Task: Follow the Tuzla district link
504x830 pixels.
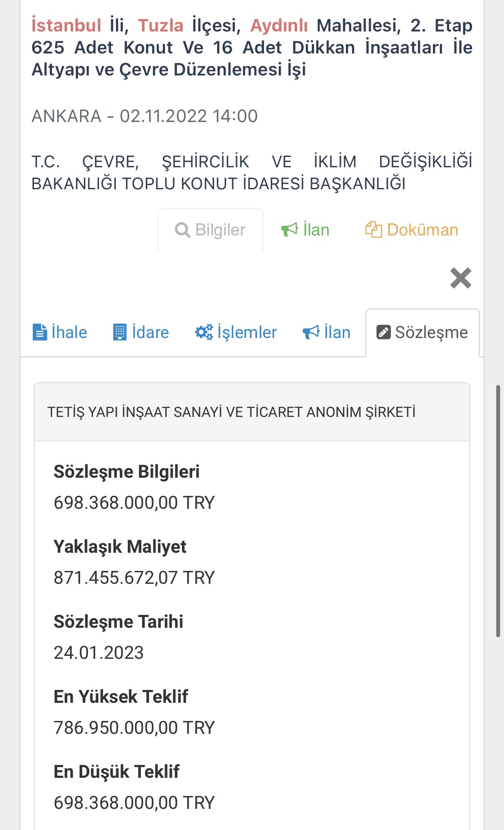Action: pyautogui.click(x=161, y=25)
